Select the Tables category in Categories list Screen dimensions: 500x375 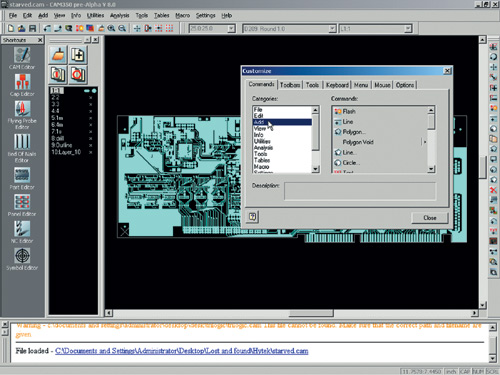282,160
